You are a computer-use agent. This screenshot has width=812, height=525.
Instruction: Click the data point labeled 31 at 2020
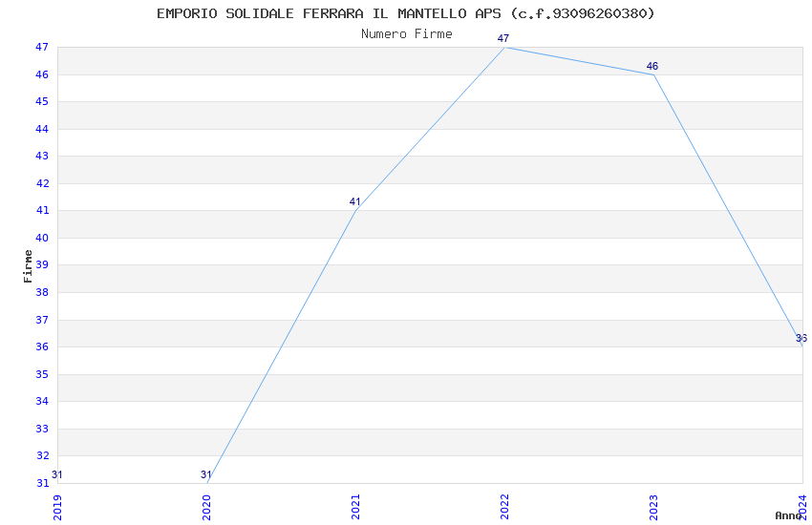206,474
